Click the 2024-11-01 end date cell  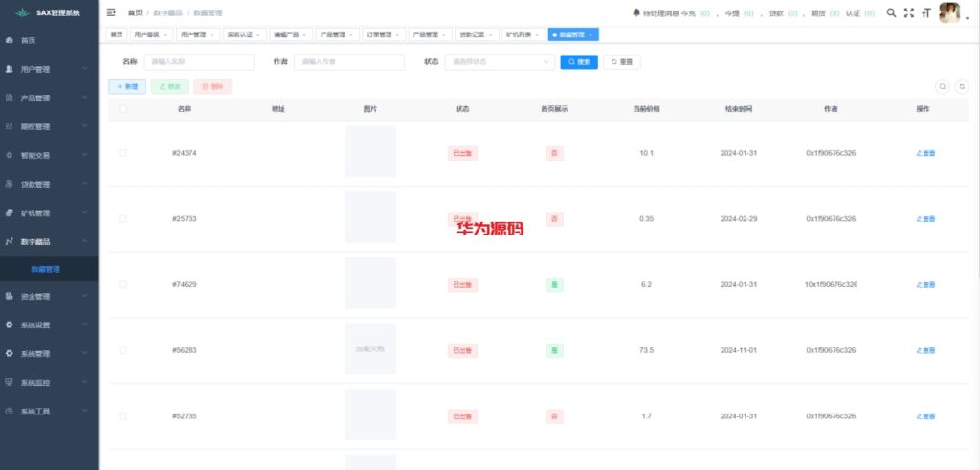[x=738, y=350]
